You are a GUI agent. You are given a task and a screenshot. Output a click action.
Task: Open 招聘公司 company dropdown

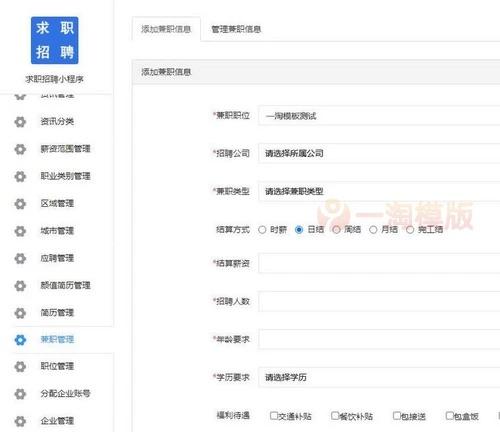pos(379,153)
